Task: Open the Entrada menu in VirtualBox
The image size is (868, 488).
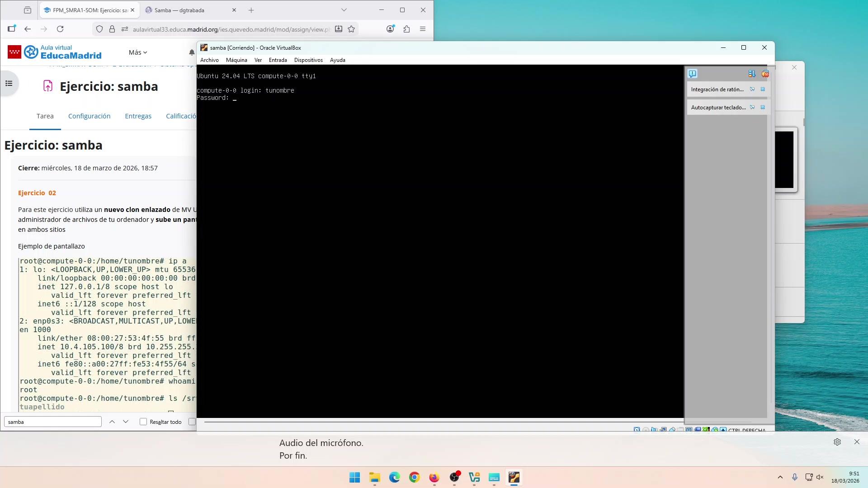Action: [278, 60]
